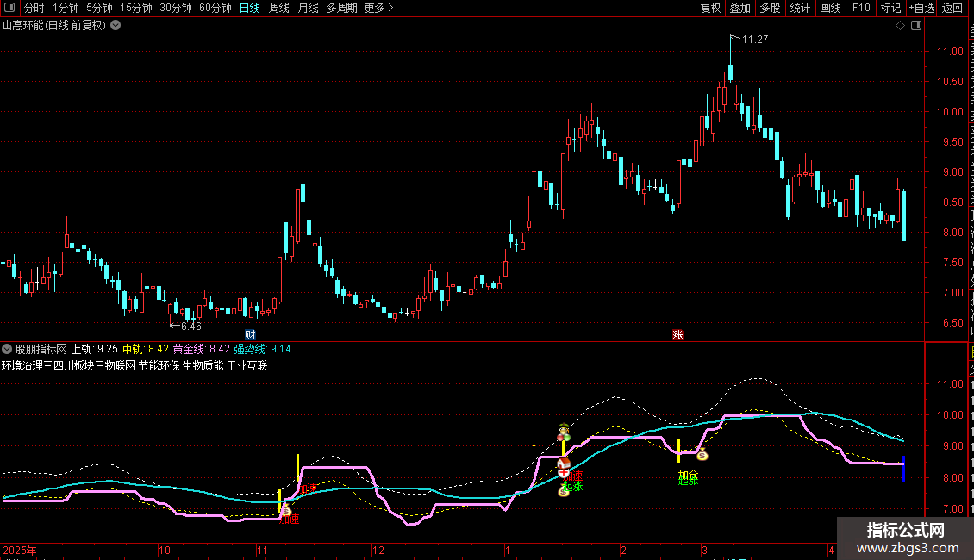Open dropdown next to 山高环能 title
Viewport: 974px width, 560px height.
pyautogui.click(x=116, y=26)
